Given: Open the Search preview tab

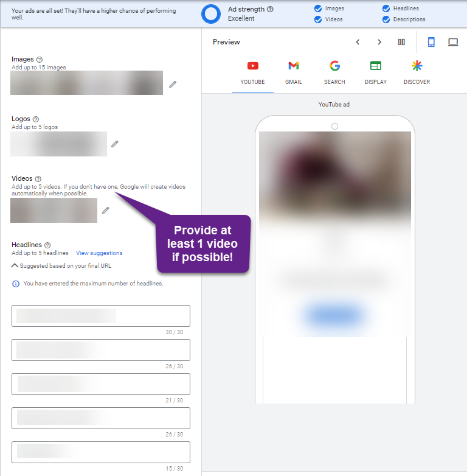Looking at the screenshot, I should click(334, 72).
